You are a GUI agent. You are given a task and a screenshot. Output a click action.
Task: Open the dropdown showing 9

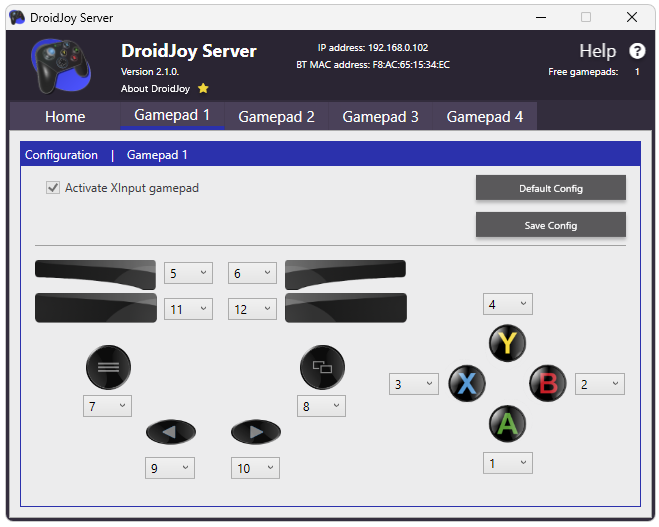click(x=170, y=468)
